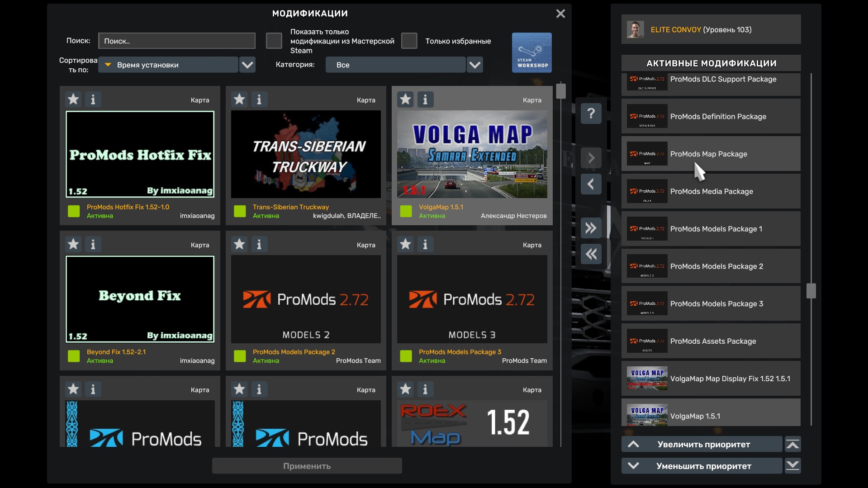Select Trans-Siberian Truckway thumbnail

[x=306, y=154]
